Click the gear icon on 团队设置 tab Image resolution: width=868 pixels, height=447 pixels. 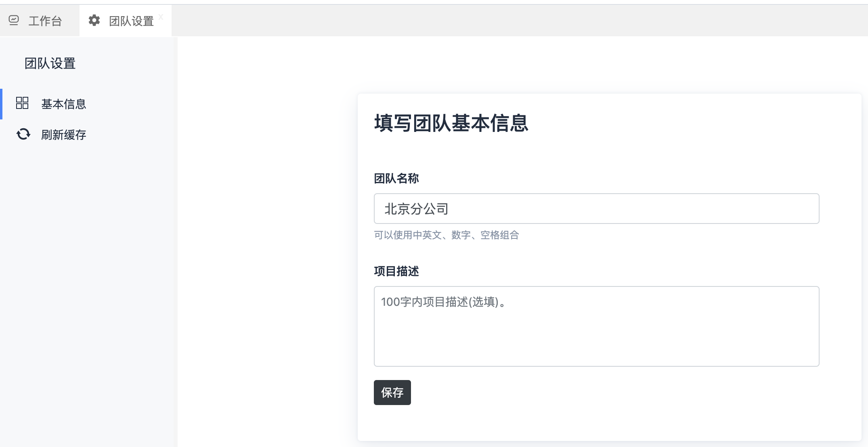[94, 20]
